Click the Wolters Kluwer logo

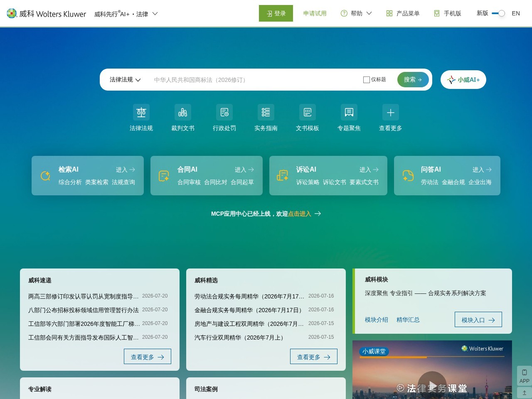coord(47,14)
